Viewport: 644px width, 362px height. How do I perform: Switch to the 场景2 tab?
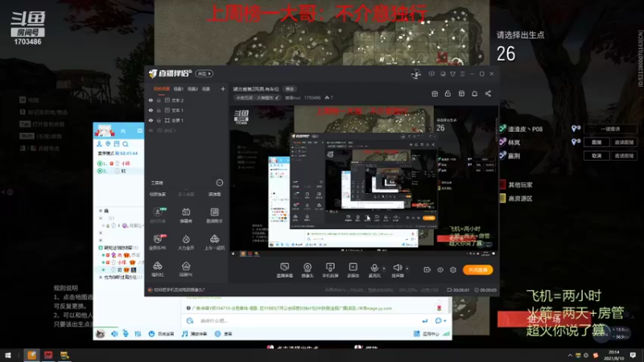tap(192, 88)
